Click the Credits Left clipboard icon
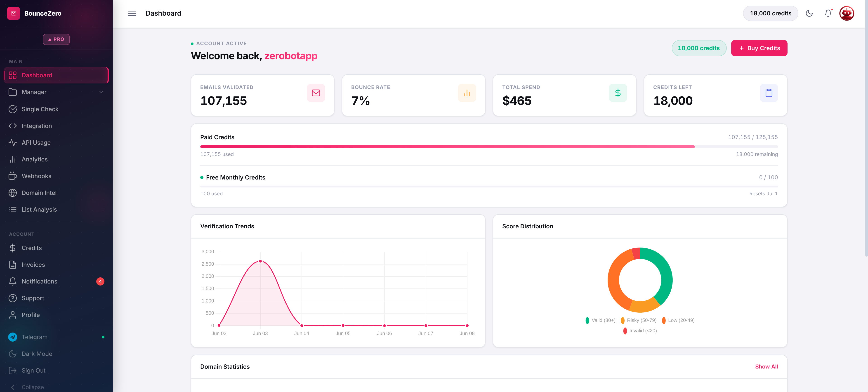The height and width of the screenshot is (392, 868). coord(769,93)
